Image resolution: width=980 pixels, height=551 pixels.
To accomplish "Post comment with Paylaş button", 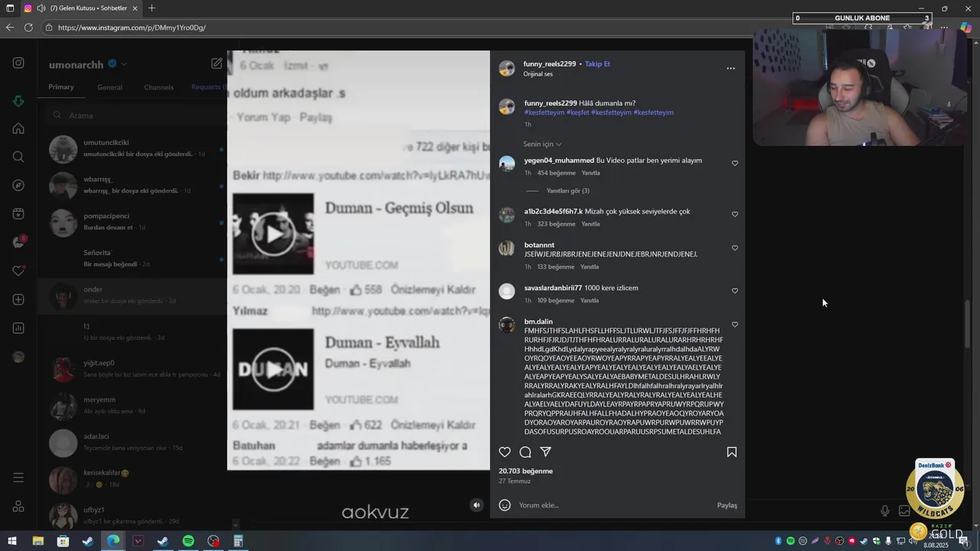I will click(x=727, y=505).
